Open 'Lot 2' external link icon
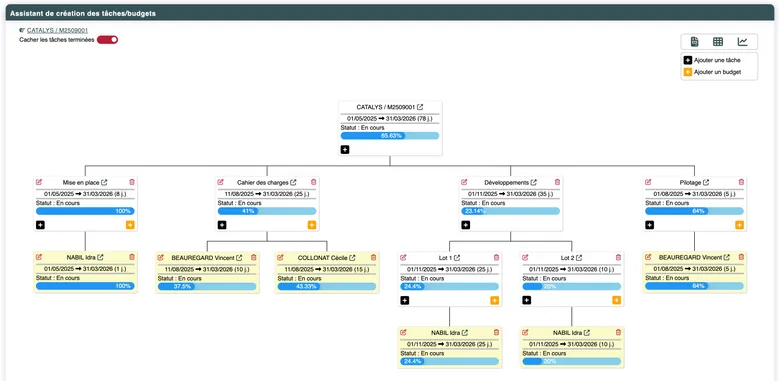The height and width of the screenshot is (381, 780). [579, 258]
